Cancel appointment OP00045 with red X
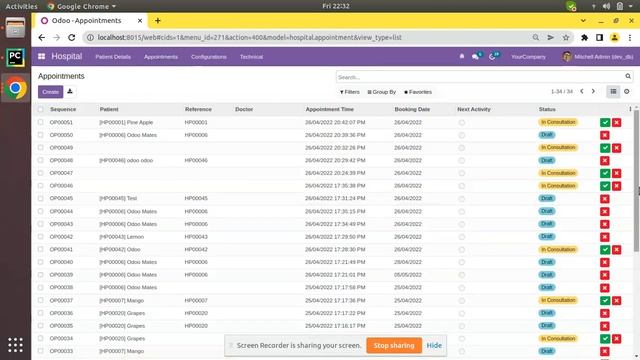Viewport: 640px width, 360px height. coord(605,199)
